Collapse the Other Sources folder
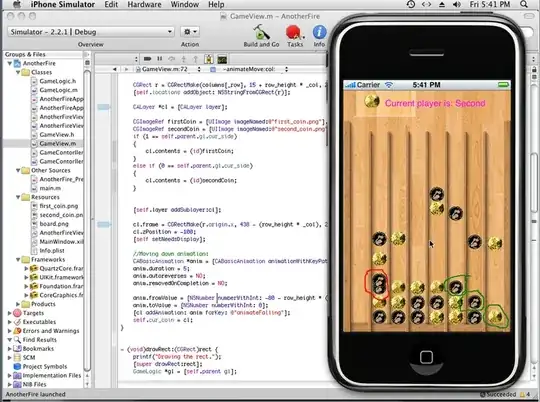This screenshot has width=540, height=402. pyautogui.click(x=18, y=170)
